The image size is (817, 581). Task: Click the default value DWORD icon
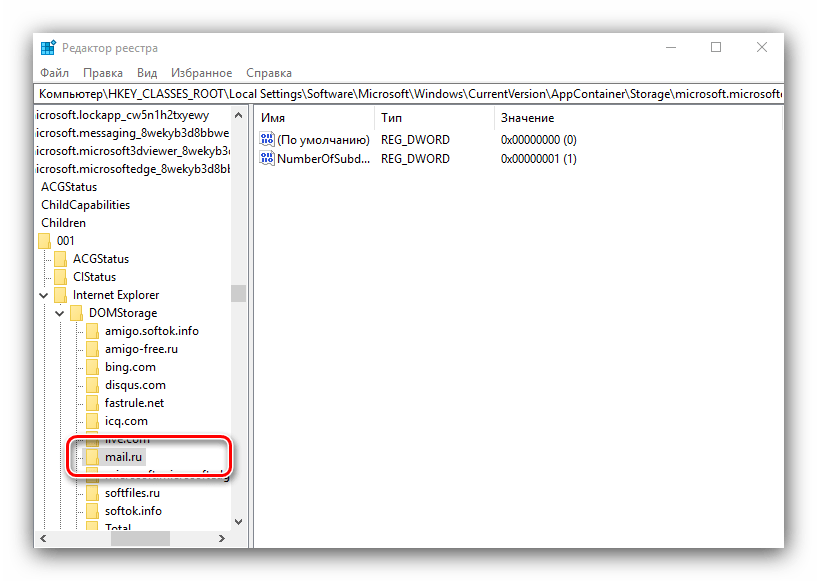[267, 140]
